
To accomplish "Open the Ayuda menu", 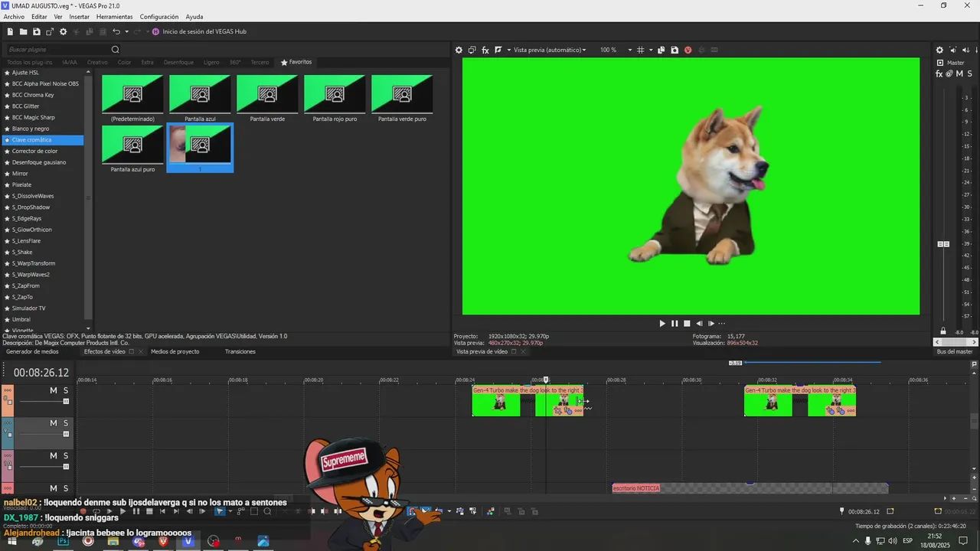I will (194, 17).
